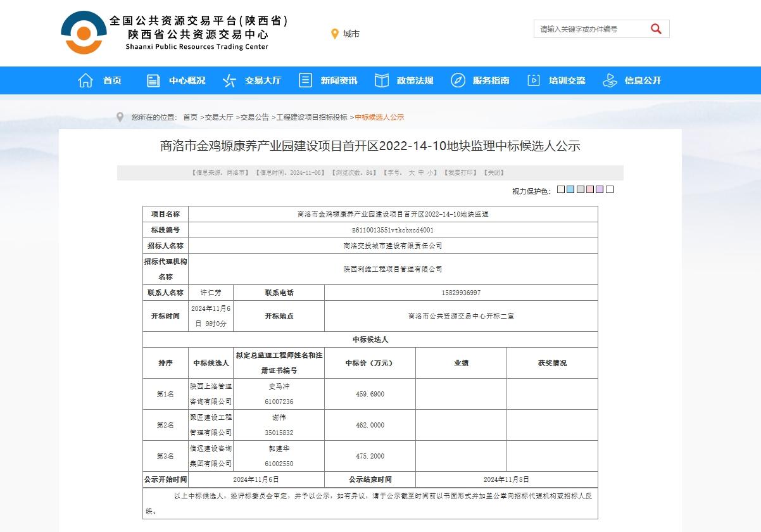761x532 pixels.
Task: Click contact name 许仁芳
Action: click(x=211, y=293)
